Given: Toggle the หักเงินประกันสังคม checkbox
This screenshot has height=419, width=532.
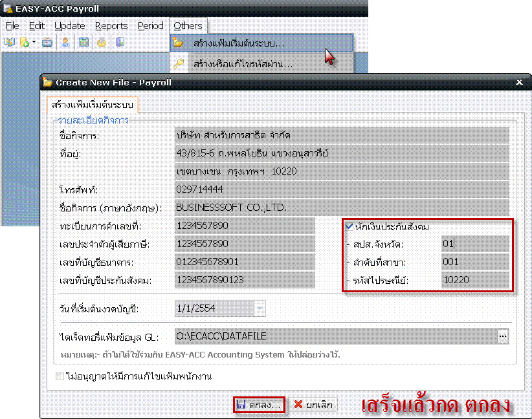Looking at the screenshot, I should click(349, 226).
